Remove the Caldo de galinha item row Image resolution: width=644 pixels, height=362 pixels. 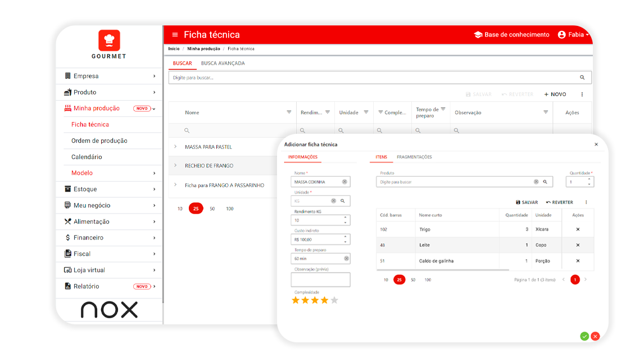click(x=578, y=261)
